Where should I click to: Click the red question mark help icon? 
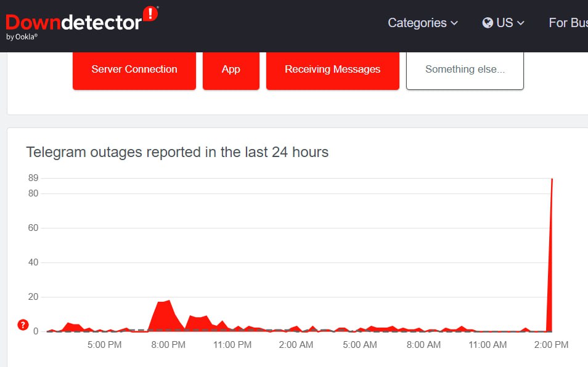pos(23,325)
